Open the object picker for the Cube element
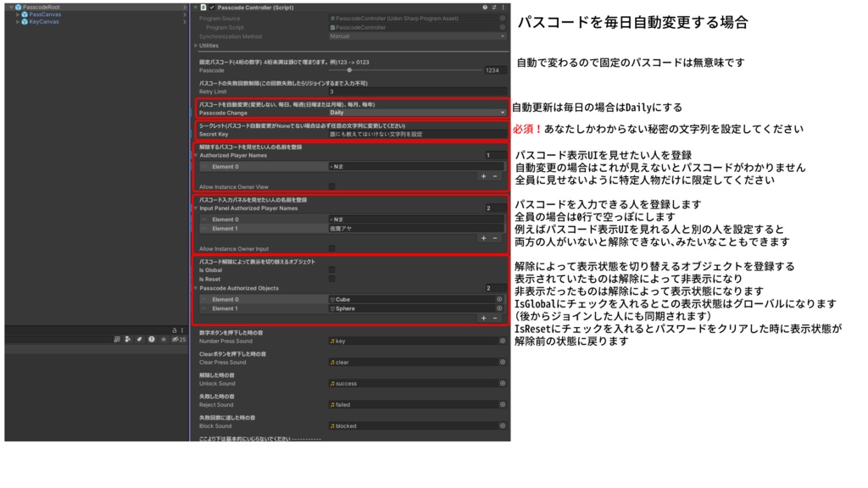 [499, 300]
